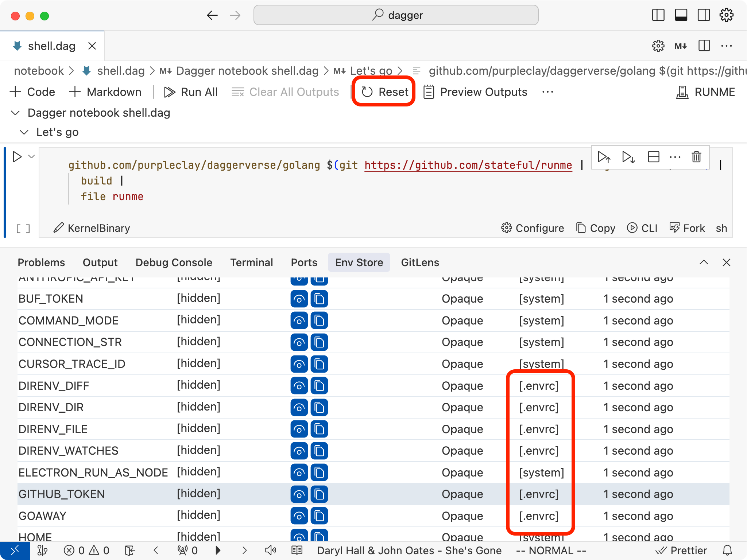Click Execute Above Cells icon
Image resolution: width=747 pixels, height=560 pixels.
(x=604, y=157)
